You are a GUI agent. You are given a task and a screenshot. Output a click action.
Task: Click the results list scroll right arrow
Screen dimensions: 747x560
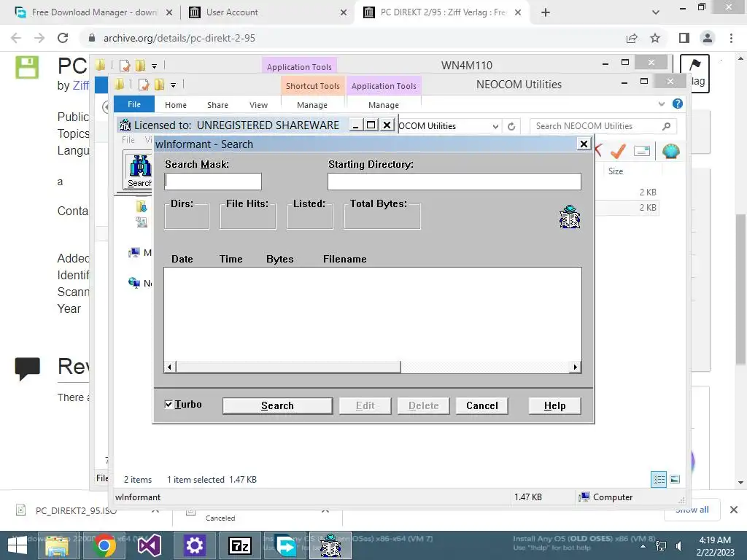(576, 367)
